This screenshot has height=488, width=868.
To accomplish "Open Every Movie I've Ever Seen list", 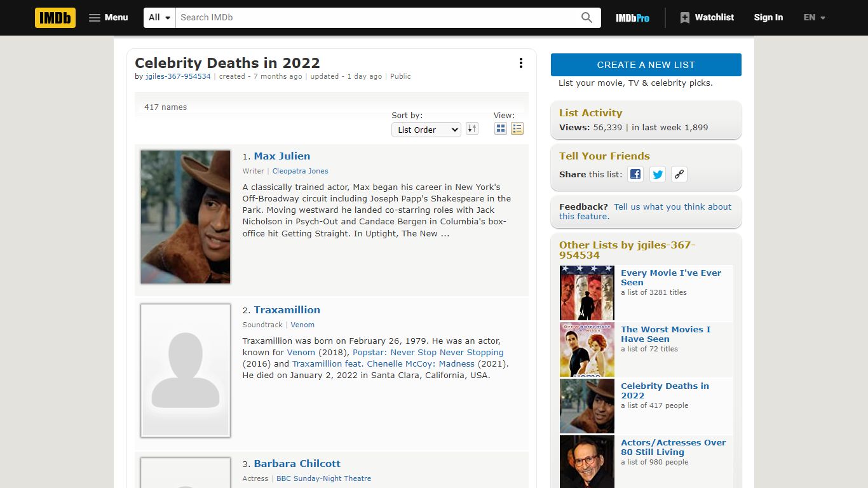I will [x=671, y=278].
